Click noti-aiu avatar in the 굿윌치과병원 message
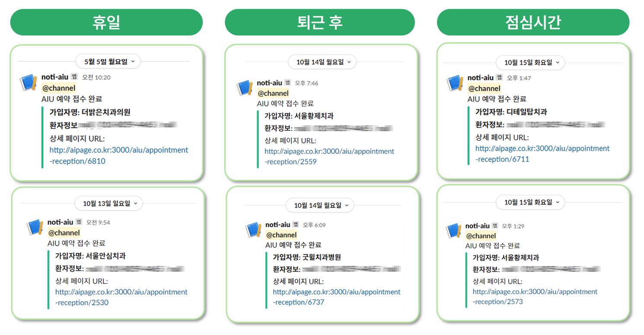 click(x=253, y=229)
